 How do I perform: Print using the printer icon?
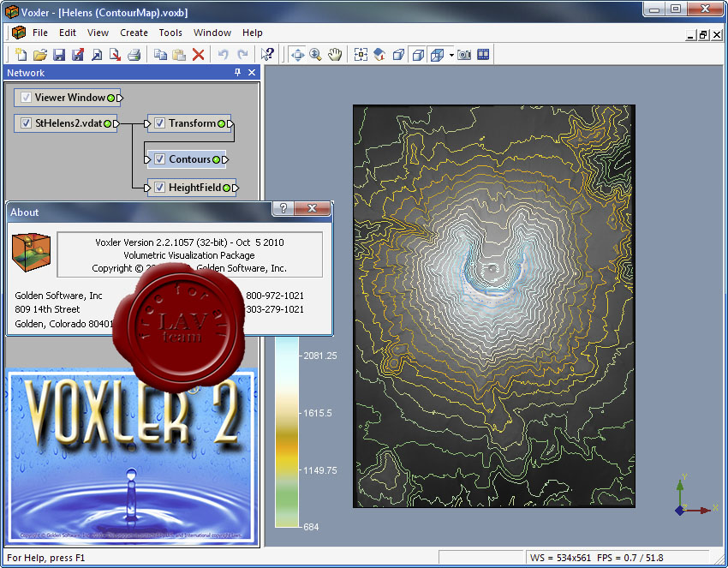(134, 55)
